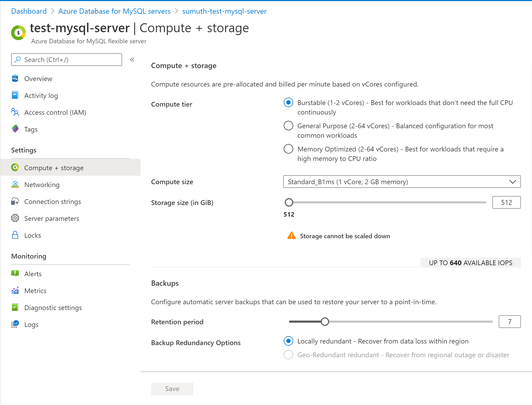Select General Purpose compute tier
The image size is (532, 405).
point(288,126)
